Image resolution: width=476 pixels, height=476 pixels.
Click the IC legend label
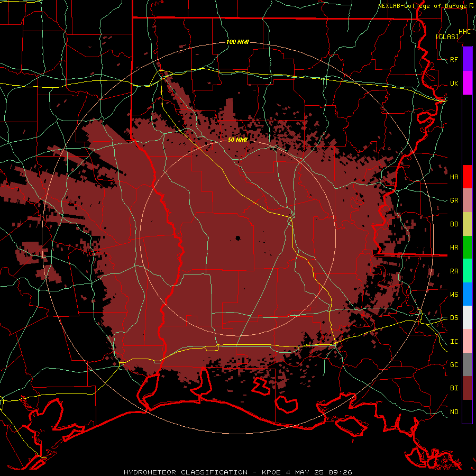pos(454,342)
